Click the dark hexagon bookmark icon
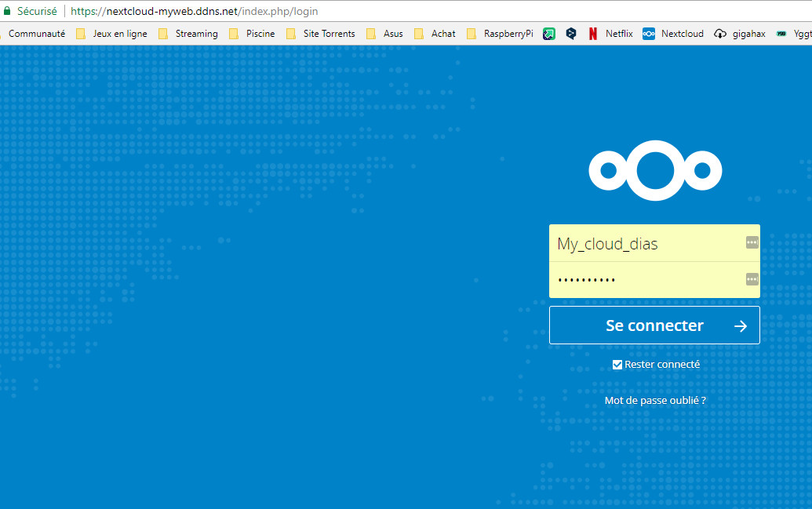Image resolution: width=812 pixels, height=509 pixels. pyautogui.click(x=571, y=34)
